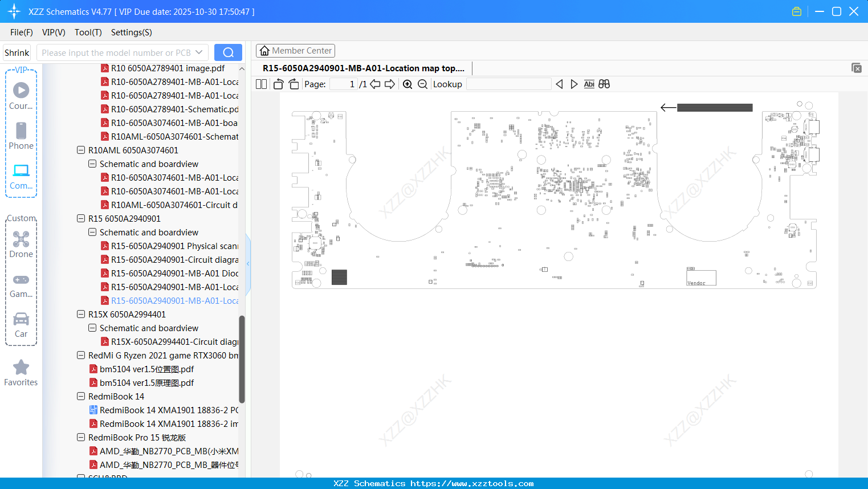
Task: Click the Abi text search option icon
Action: point(589,84)
